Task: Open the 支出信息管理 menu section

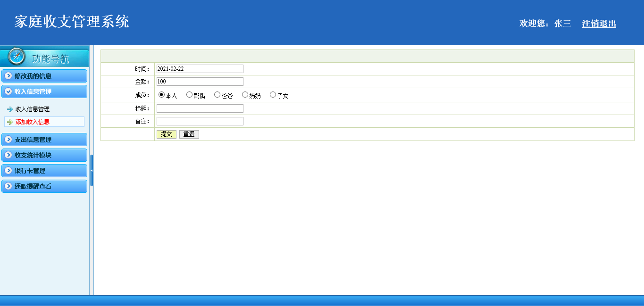Action: 44,140
